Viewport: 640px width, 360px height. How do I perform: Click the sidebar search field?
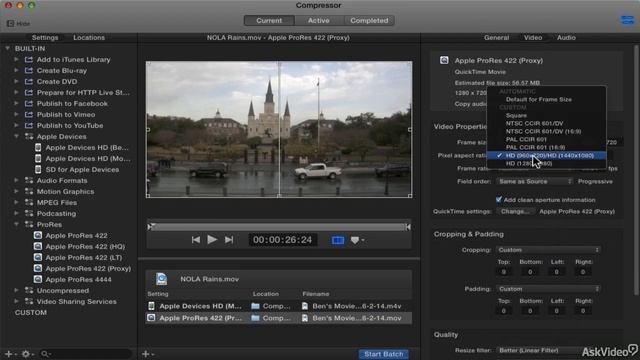click(86, 354)
